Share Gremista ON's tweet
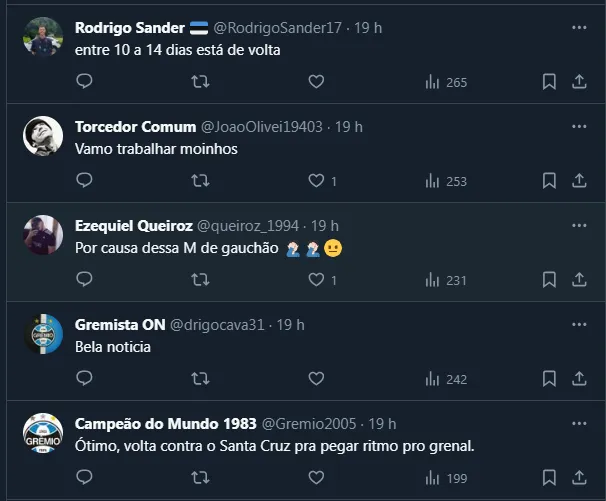 coord(578,379)
